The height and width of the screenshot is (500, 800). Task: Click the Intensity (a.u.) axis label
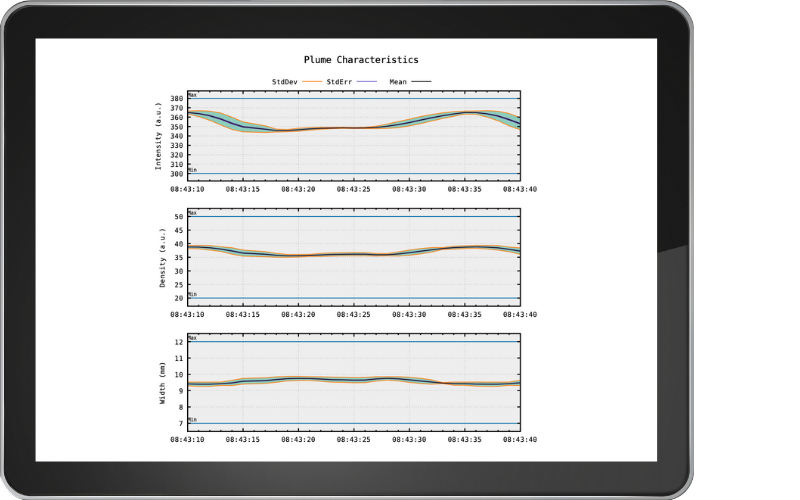click(158, 137)
